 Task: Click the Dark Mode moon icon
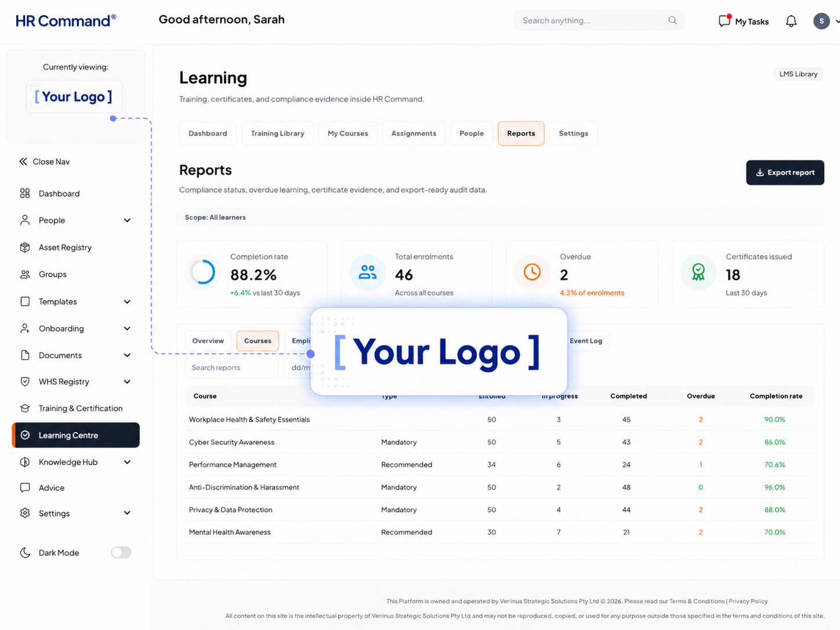25,553
